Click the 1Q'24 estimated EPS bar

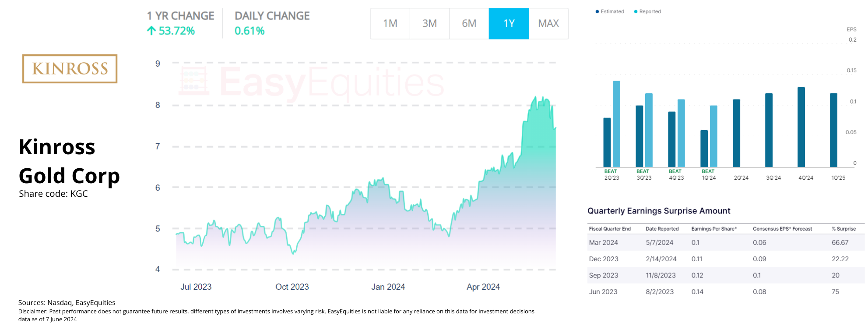[704, 149]
